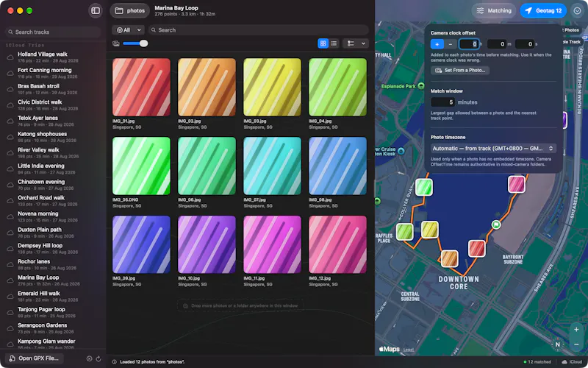Click the pink photo pin on map
The width and height of the screenshot is (588, 368).
[517, 185]
